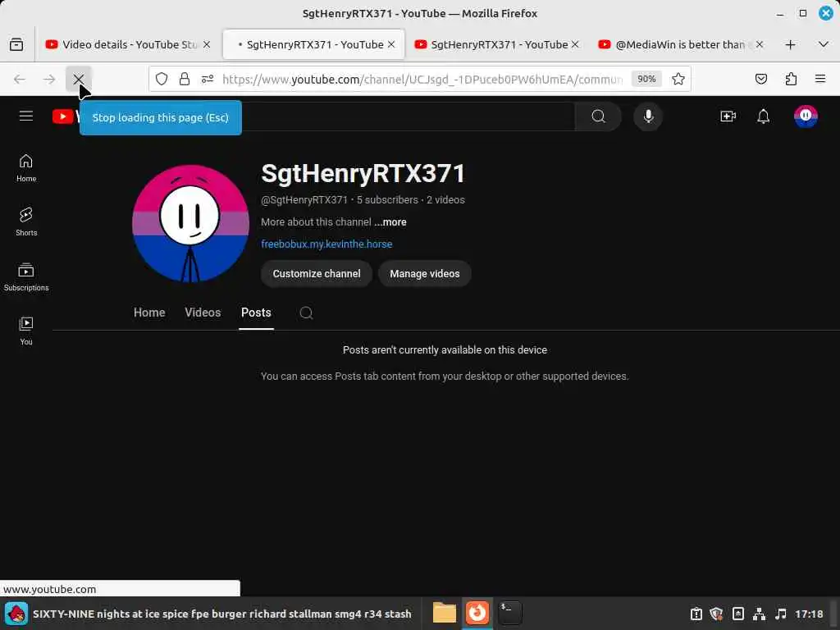
Task: Close the MediaWin tab
Action: [x=760, y=44]
